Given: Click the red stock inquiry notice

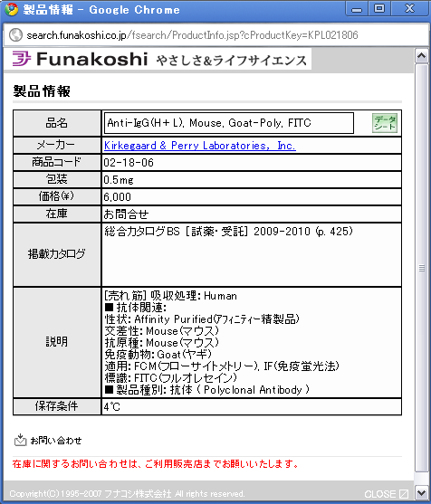Looking at the screenshot, I should point(156,464).
